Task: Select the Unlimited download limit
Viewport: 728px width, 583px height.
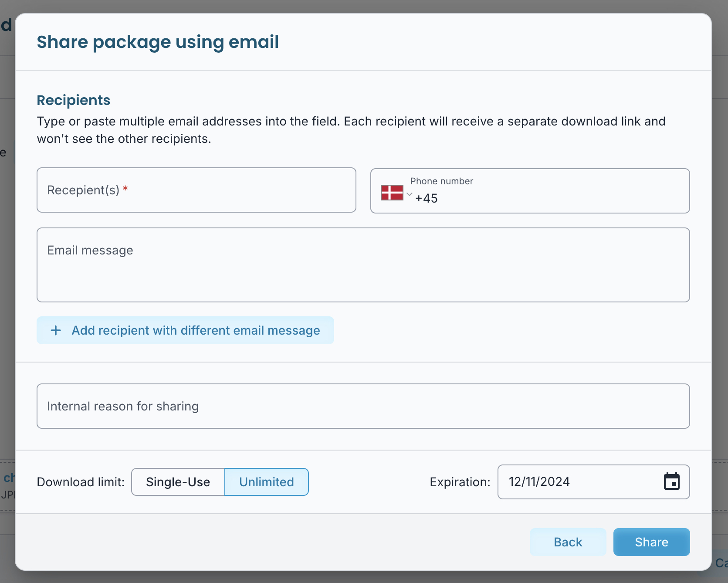Action: coord(267,482)
